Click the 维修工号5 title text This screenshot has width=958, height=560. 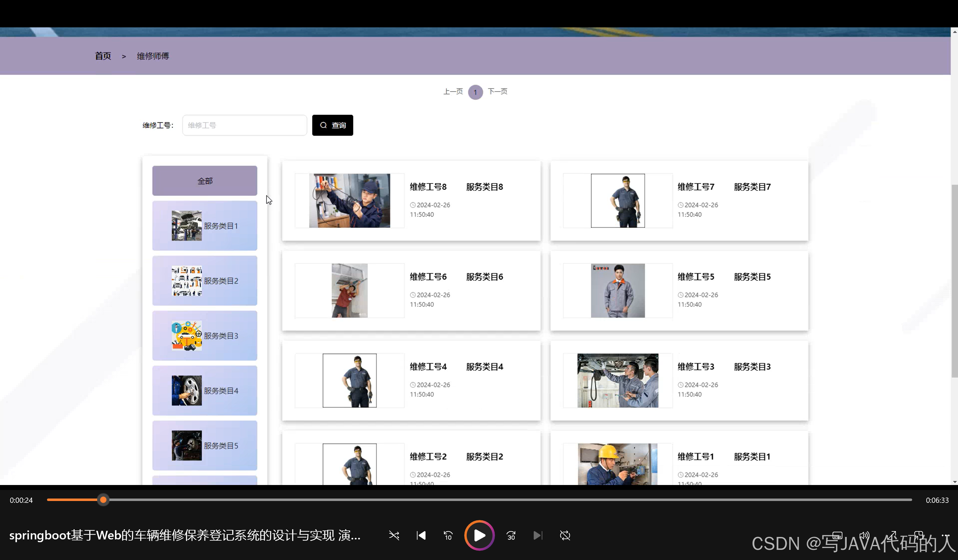tap(696, 277)
